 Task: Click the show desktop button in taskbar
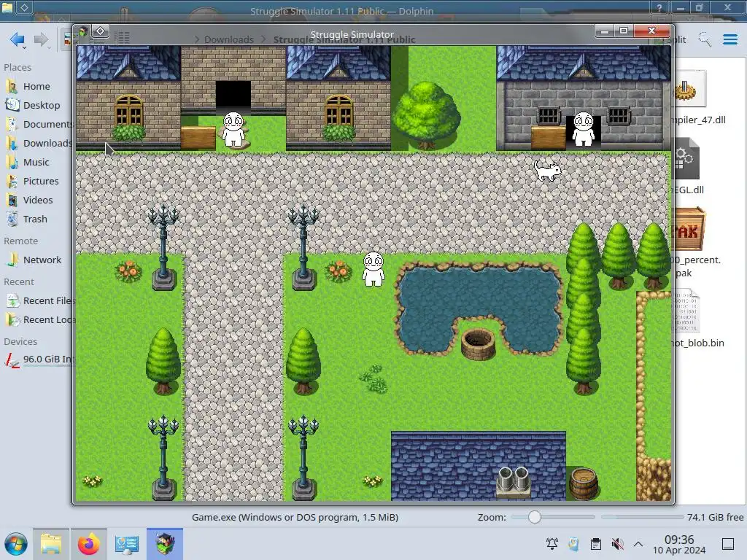click(x=728, y=544)
